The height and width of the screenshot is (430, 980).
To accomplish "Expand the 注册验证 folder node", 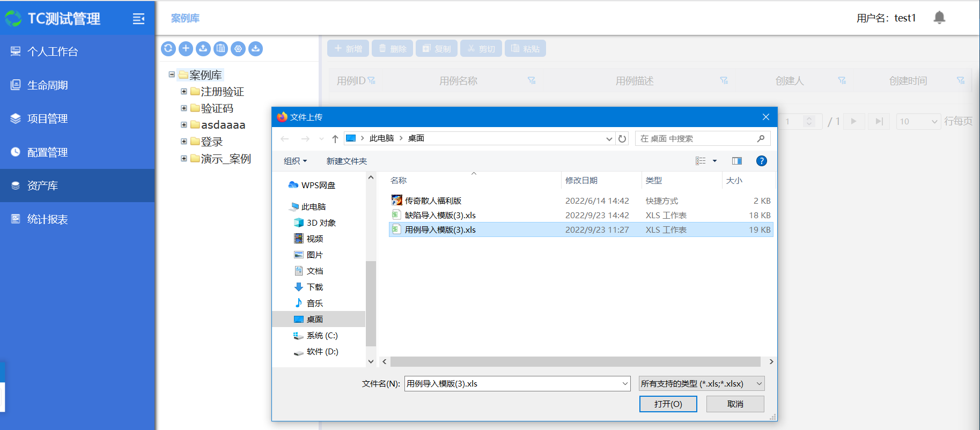I will (x=184, y=92).
